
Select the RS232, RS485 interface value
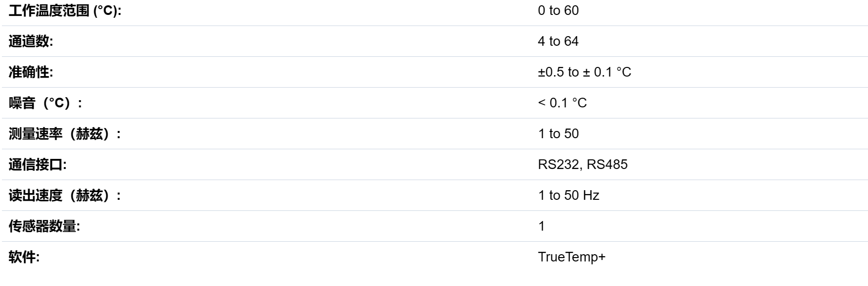pos(583,165)
